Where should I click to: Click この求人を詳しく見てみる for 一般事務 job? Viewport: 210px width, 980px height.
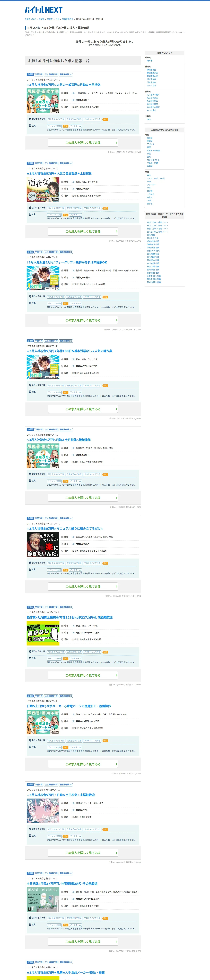pos(83,143)
